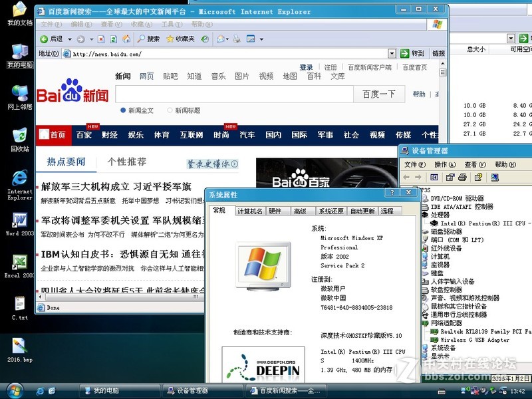Open the Edit button dropdown arrow in IE
532x399 pixels.
(261, 39)
